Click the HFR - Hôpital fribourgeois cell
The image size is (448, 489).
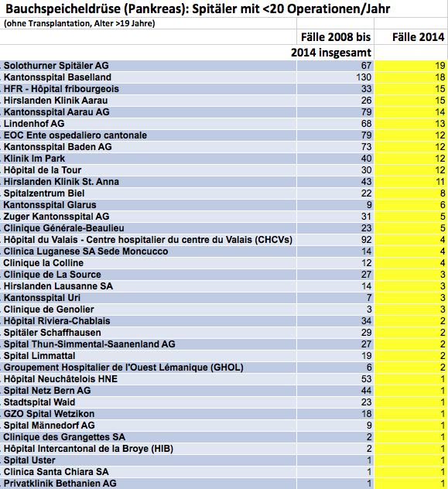[x=148, y=89]
